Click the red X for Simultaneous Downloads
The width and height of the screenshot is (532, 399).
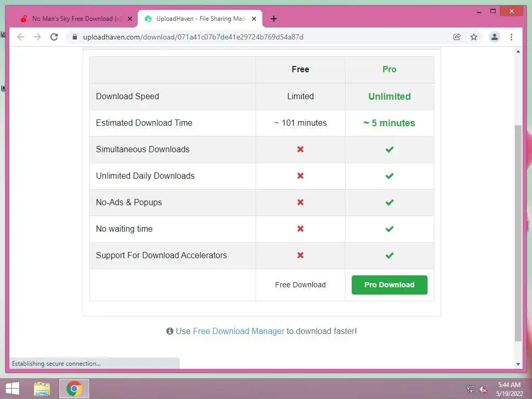click(300, 149)
